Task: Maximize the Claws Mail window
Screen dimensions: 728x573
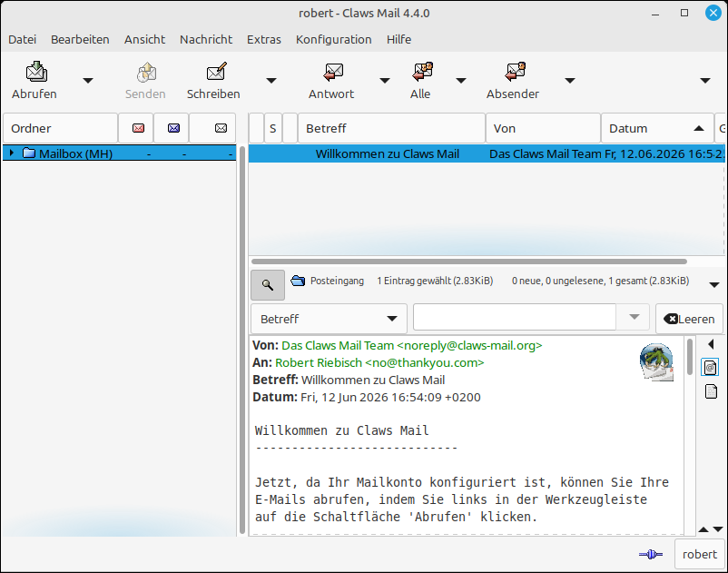Action: [x=684, y=13]
